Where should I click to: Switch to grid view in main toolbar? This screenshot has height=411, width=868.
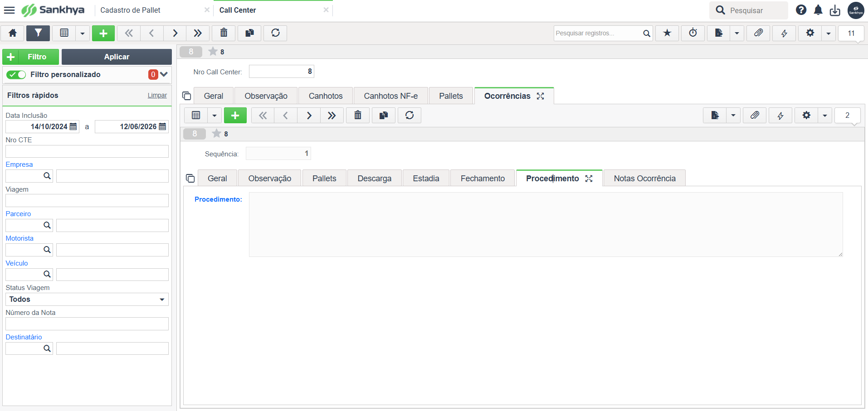[64, 33]
